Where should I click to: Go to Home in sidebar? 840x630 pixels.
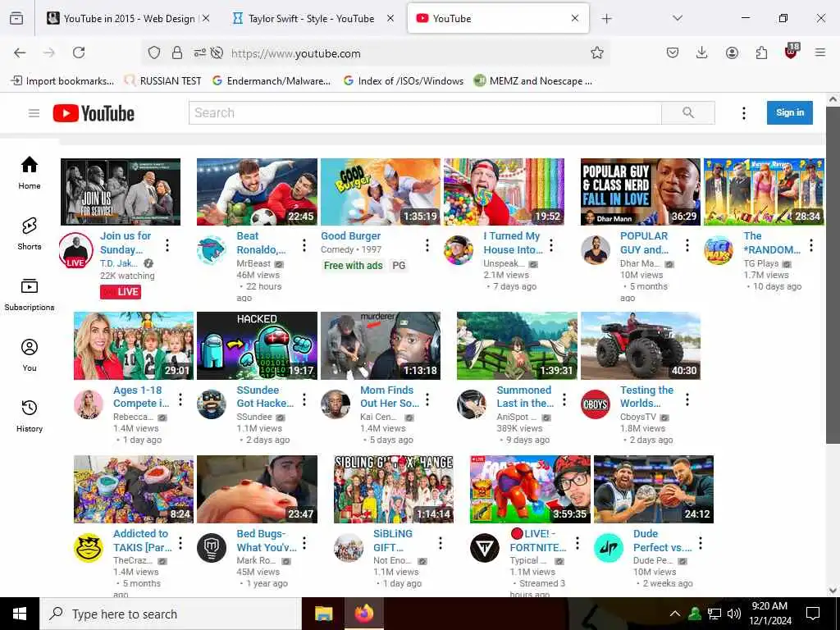point(30,173)
